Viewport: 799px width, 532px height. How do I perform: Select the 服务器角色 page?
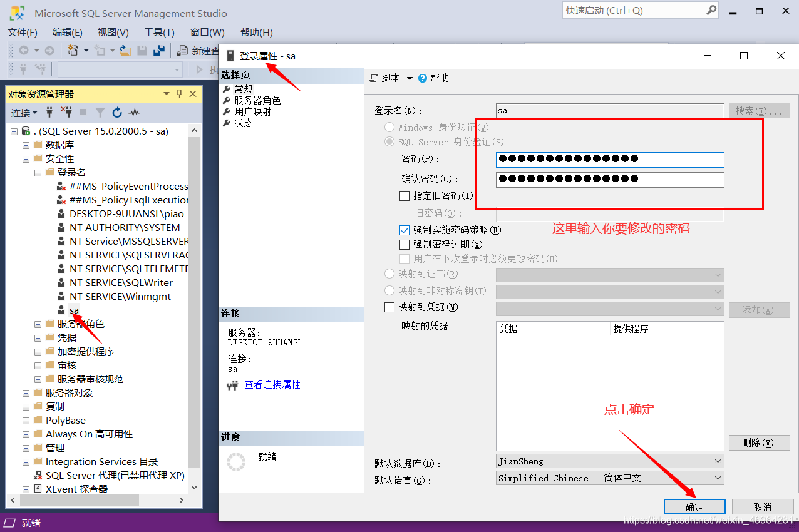coord(257,100)
